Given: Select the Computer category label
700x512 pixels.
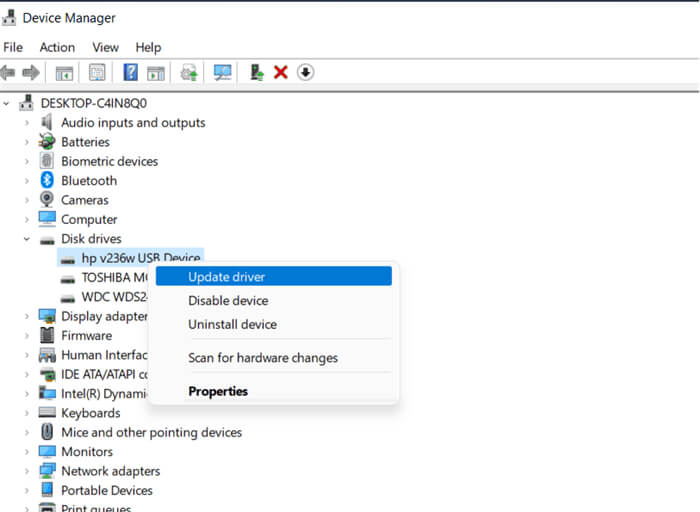Looking at the screenshot, I should (89, 219).
